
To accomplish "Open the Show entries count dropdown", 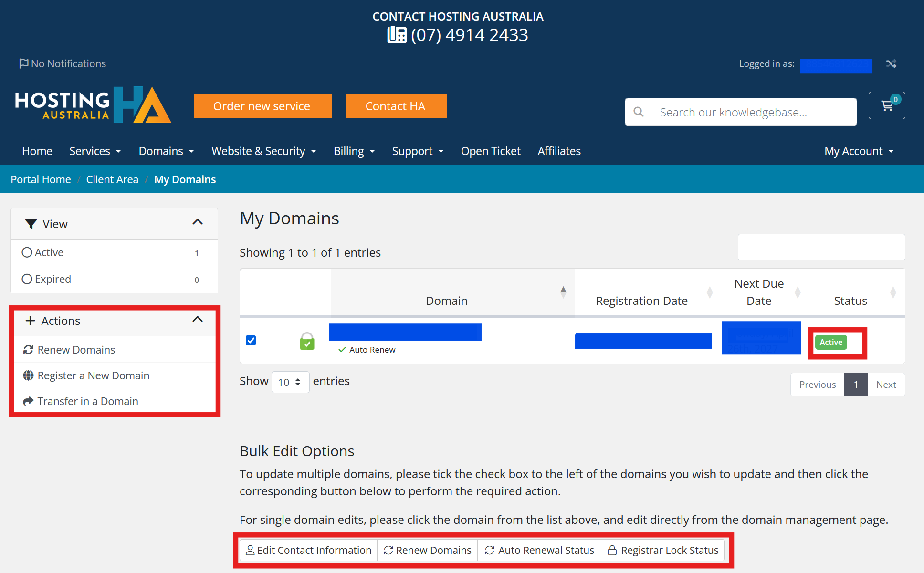I will pyautogui.click(x=290, y=382).
